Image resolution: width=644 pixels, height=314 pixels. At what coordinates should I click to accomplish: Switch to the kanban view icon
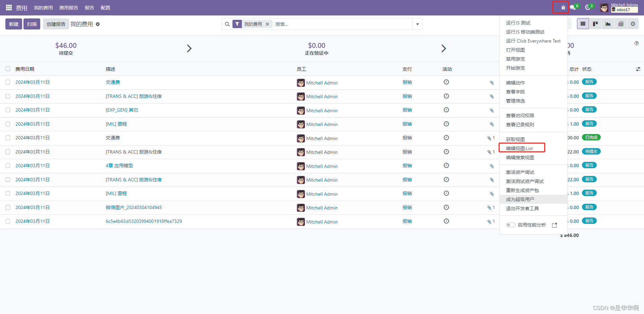coord(595,24)
